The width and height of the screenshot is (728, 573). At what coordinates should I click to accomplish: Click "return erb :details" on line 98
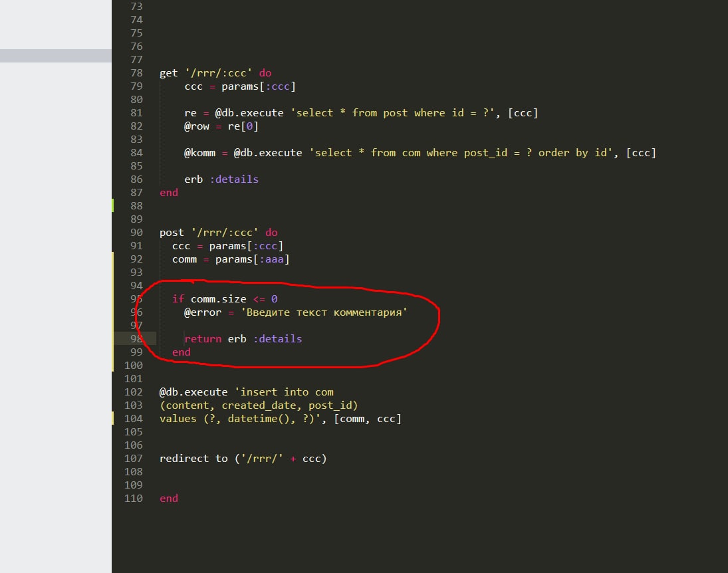pyautogui.click(x=243, y=339)
